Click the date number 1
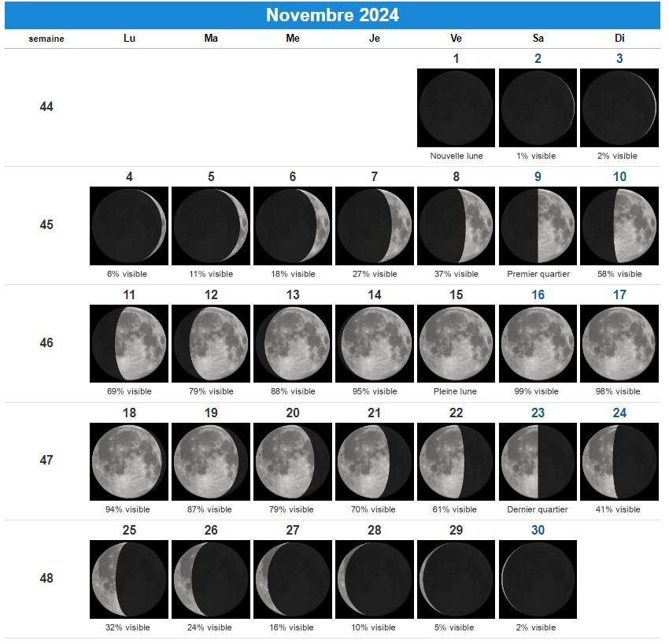Viewport: 669px width, 644px height. pos(456,58)
